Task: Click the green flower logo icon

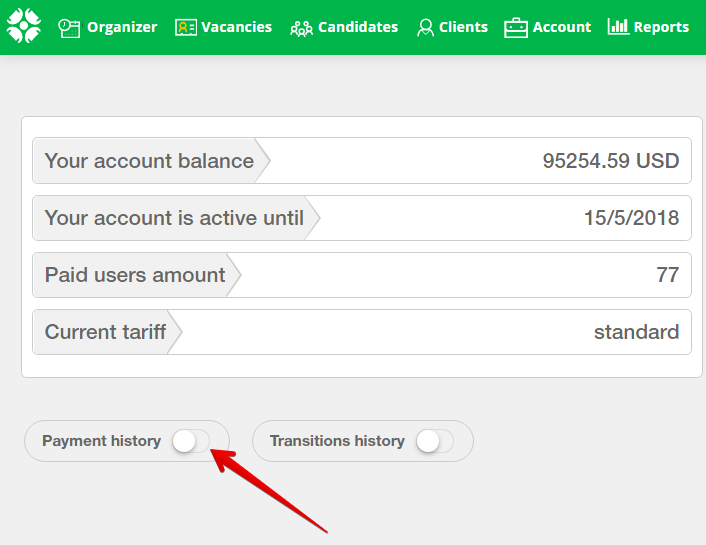Action: 24,26
